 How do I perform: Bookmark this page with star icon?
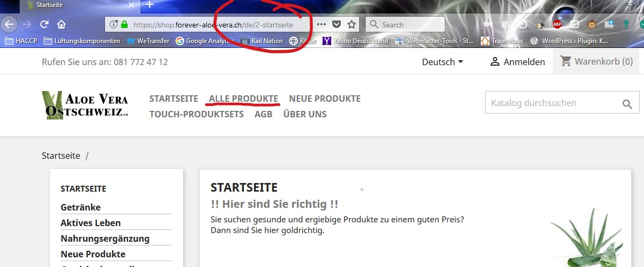[x=352, y=25]
